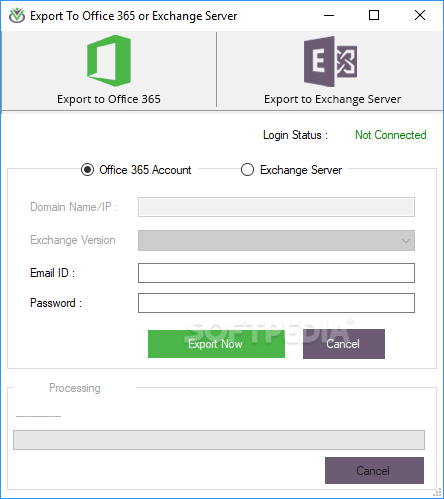Open the Export to Office 365 tab label
Image resolution: width=444 pixels, height=499 pixels.
click(x=109, y=99)
